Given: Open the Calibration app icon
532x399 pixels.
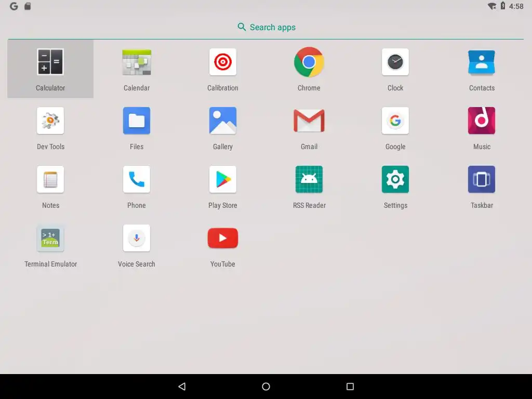Looking at the screenshot, I should point(222,62).
